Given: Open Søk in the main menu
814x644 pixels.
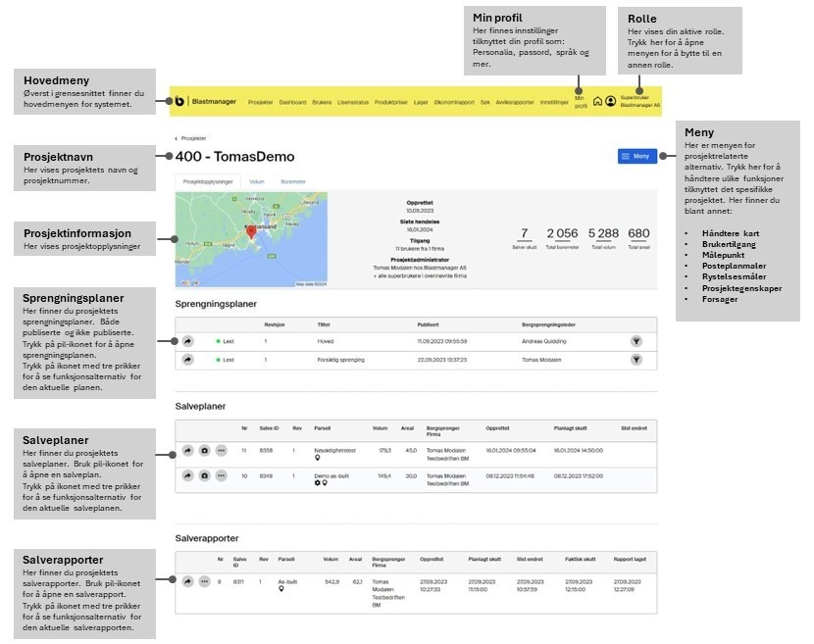Looking at the screenshot, I should click(x=484, y=102).
